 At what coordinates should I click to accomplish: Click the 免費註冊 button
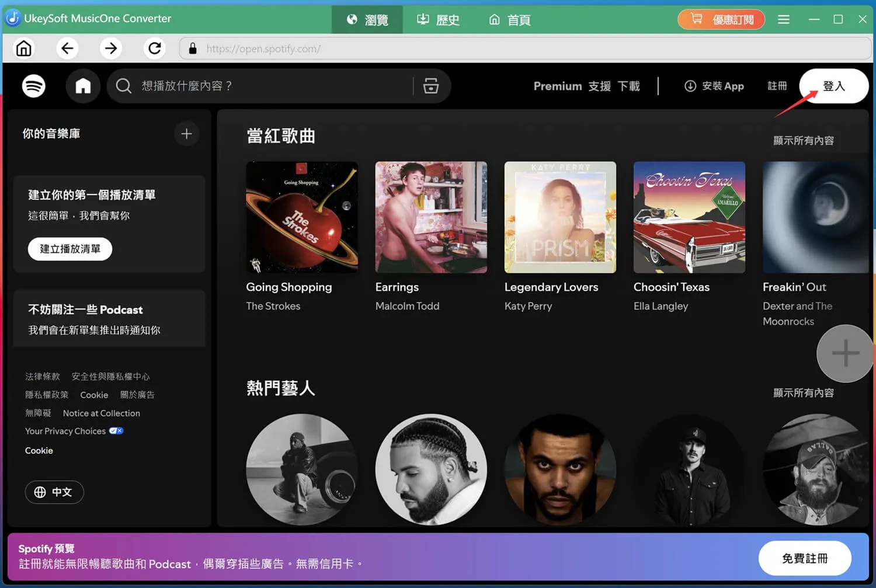(805, 559)
